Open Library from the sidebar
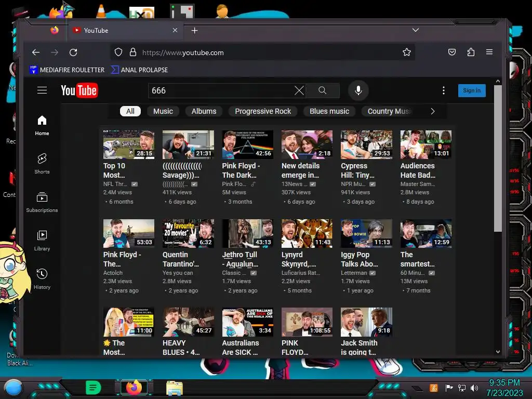The width and height of the screenshot is (532, 399). coord(42,241)
